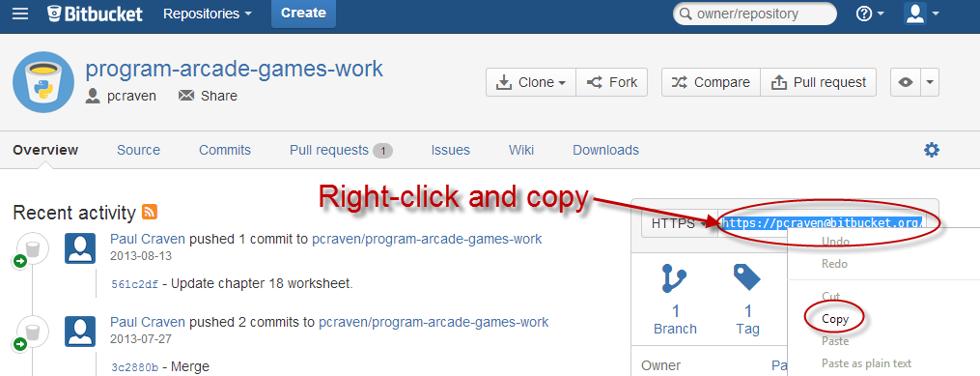Click the Fork button
The width and height of the screenshot is (980, 376).
[x=611, y=82]
